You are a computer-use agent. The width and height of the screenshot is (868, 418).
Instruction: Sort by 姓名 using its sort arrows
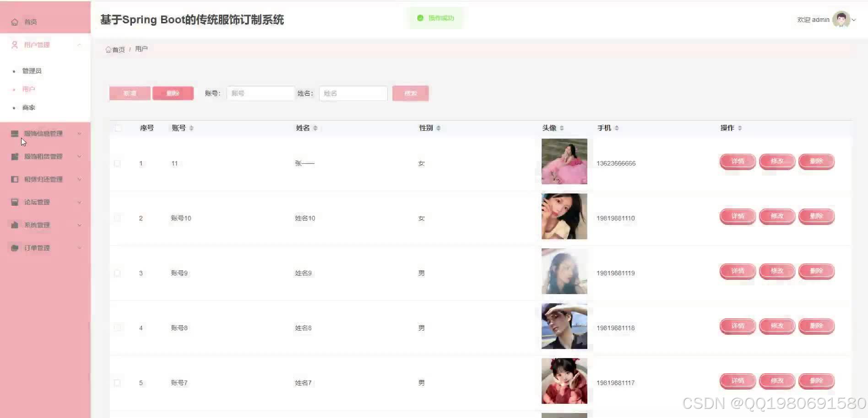pyautogui.click(x=315, y=128)
